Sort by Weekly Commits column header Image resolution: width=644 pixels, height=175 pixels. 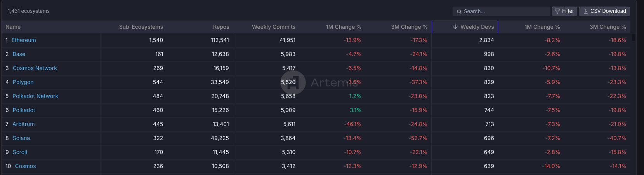274,27
